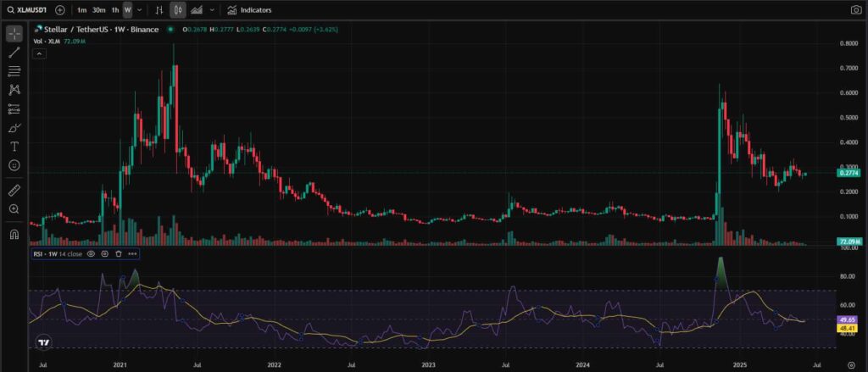Click the 2024 time axis label

click(582, 366)
